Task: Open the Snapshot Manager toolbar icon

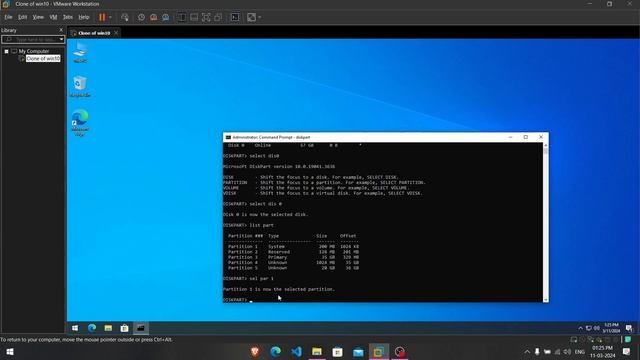Action: coord(166,17)
